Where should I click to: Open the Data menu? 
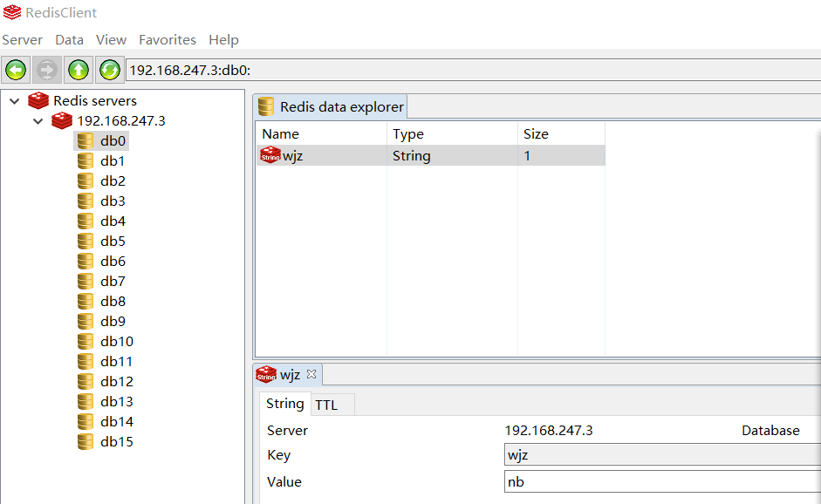[x=69, y=40]
